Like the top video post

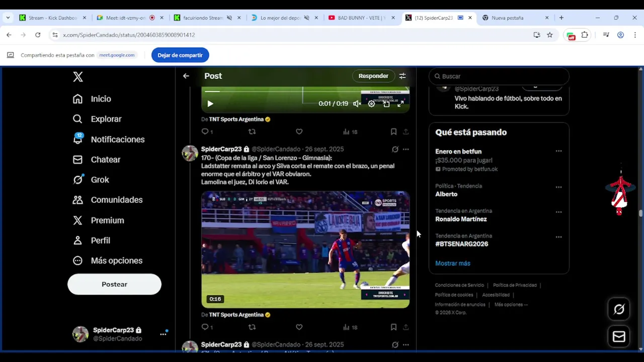(299, 132)
